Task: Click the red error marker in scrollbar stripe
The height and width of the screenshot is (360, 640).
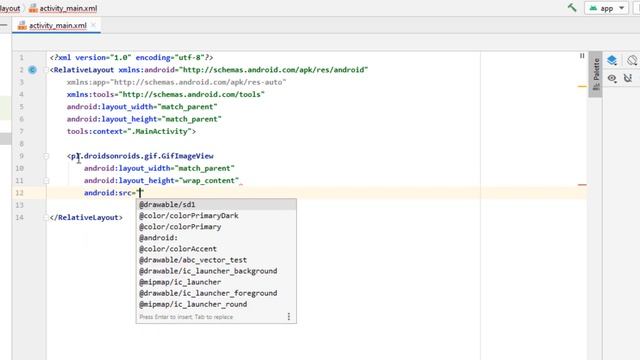Action: click(x=582, y=185)
